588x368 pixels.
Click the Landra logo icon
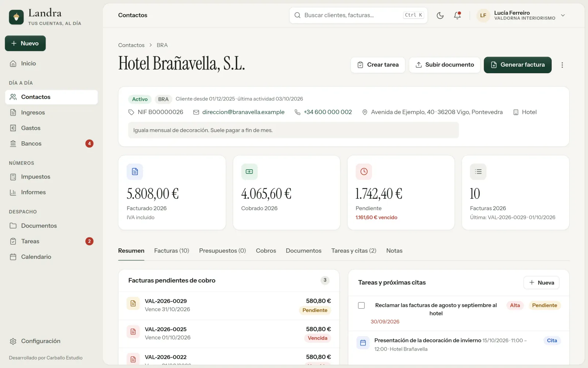point(16,17)
